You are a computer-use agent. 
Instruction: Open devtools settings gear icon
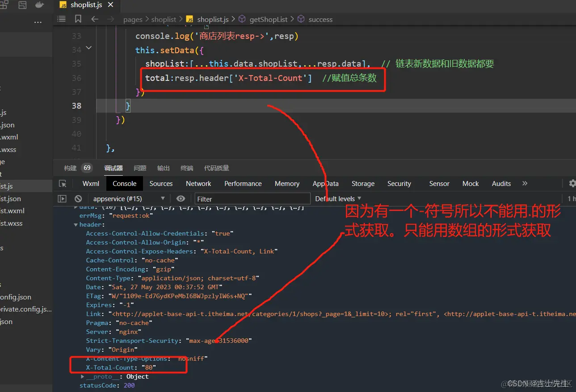tap(572, 184)
